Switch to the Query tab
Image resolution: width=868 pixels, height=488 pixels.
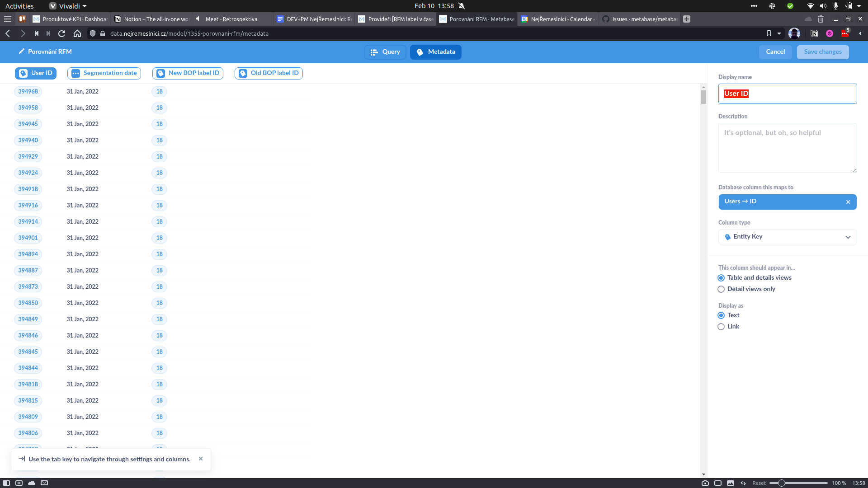click(x=385, y=52)
